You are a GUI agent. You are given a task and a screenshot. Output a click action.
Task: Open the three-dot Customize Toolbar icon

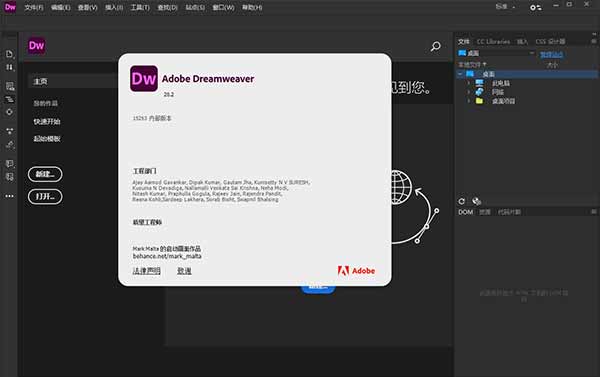[x=10, y=196]
